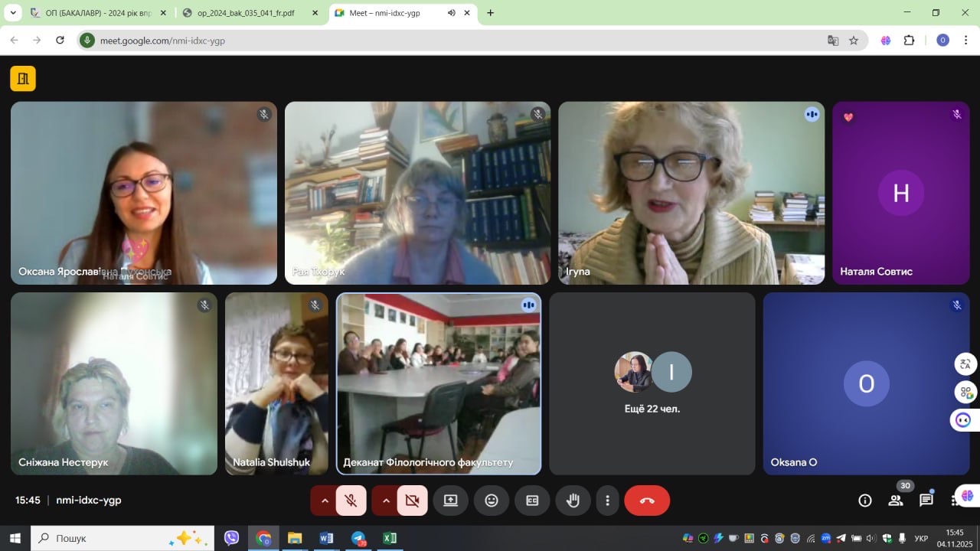This screenshot has width=980, height=551.
Task: Open the emoji reactions picker
Action: [492, 500]
